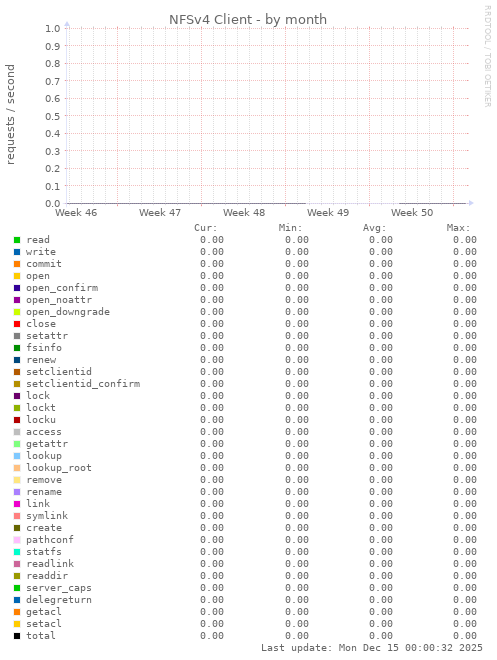497x660 pixels.
Task: Click the open_confirm legend label
Action: (62, 288)
